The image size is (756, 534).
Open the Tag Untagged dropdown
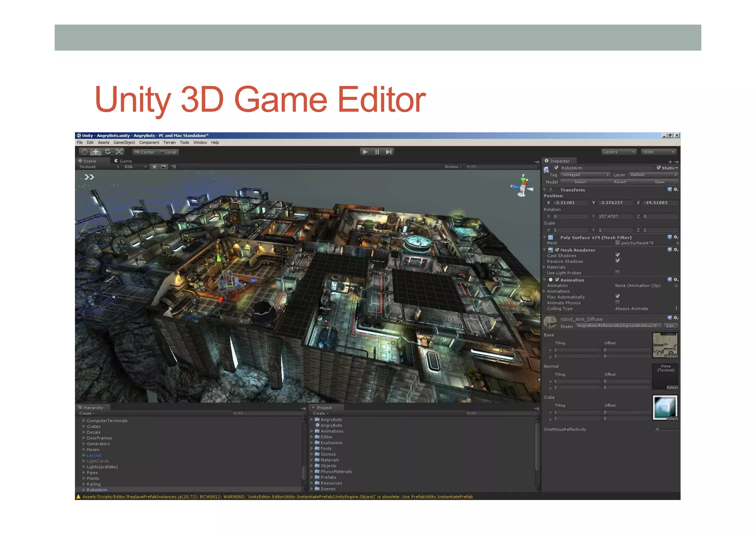(585, 175)
